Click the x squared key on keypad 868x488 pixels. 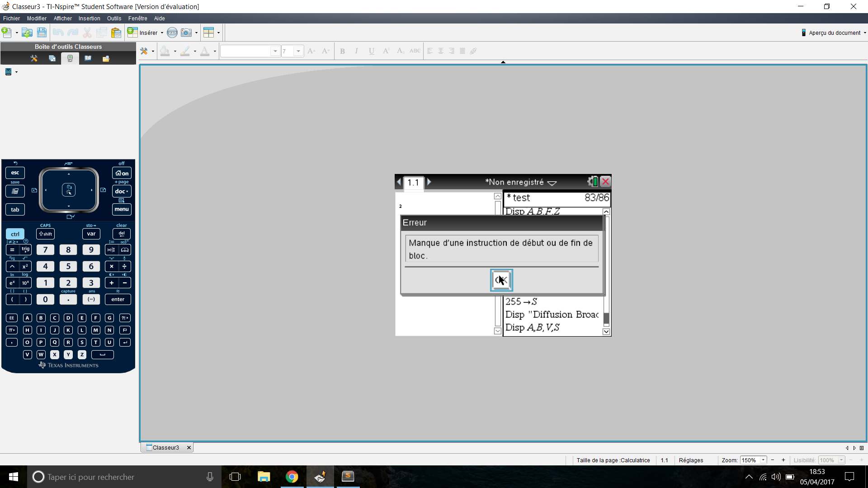tap(25, 266)
